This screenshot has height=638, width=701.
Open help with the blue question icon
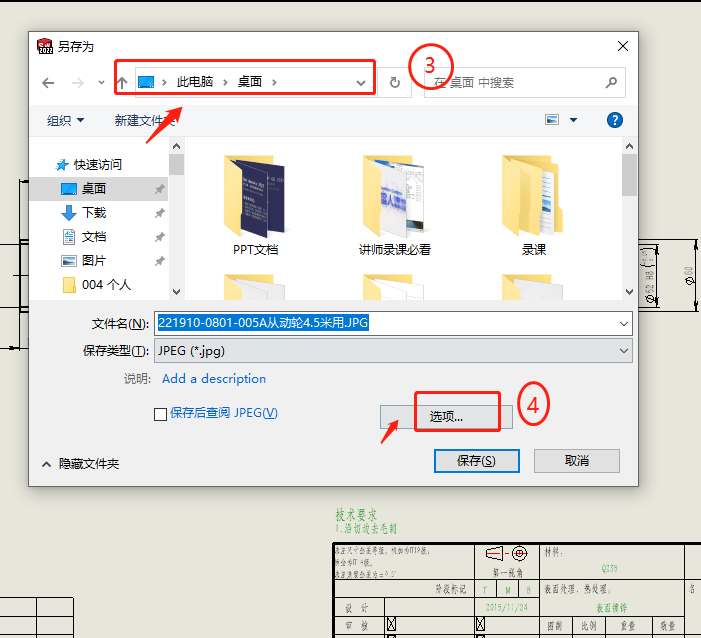click(615, 120)
